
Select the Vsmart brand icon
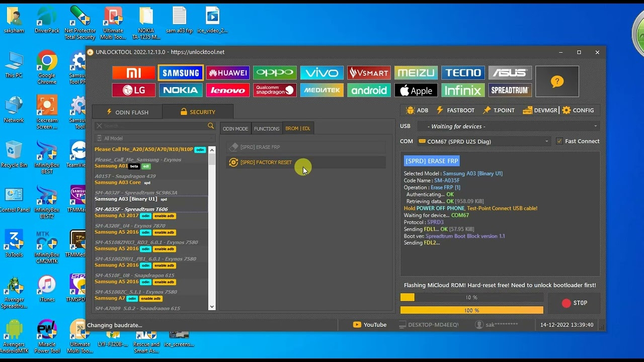click(369, 73)
